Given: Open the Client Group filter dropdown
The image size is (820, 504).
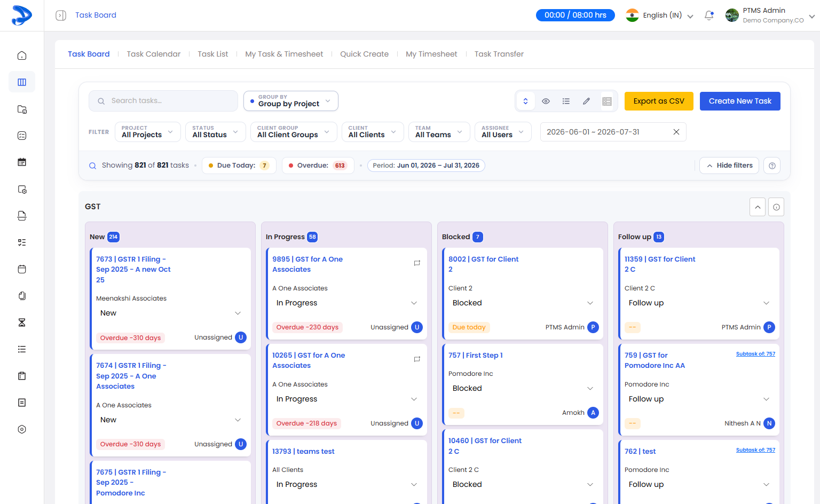Looking at the screenshot, I should [x=294, y=132].
